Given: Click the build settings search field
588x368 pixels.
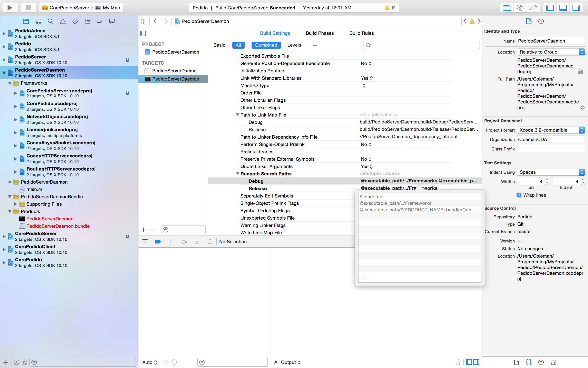Looking at the screenshot, I should [421, 45].
